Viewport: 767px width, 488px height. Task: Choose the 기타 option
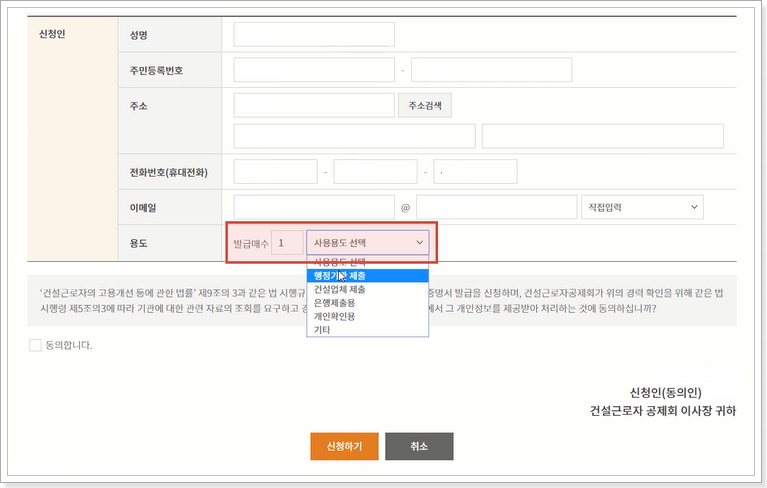pos(368,330)
